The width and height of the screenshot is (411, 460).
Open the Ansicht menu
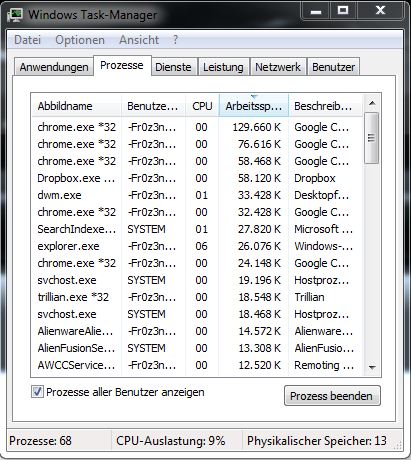(x=139, y=40)
